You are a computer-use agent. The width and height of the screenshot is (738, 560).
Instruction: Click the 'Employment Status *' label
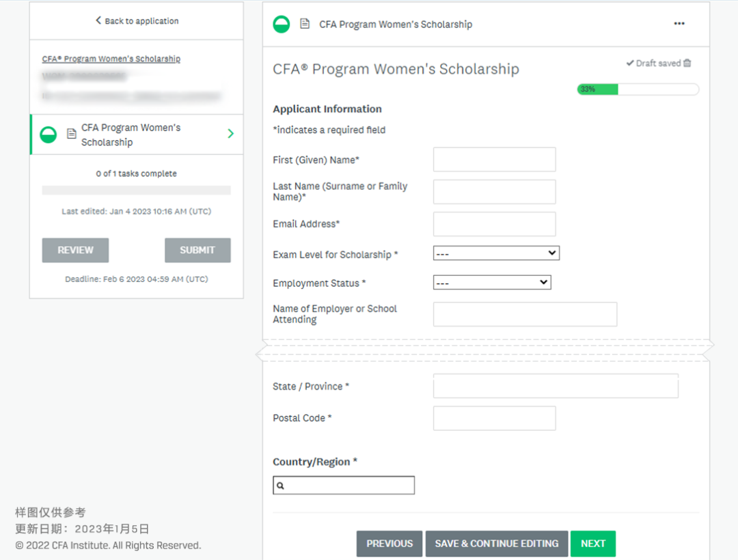click(319, 283)
